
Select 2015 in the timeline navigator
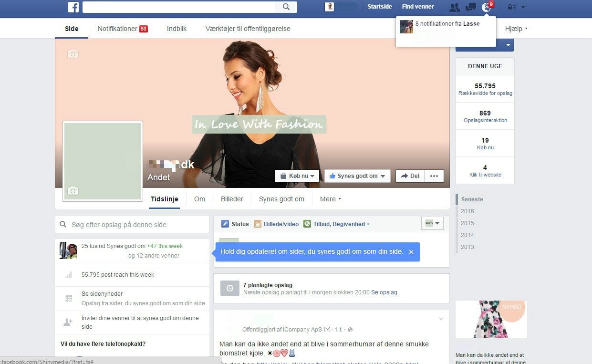pyautogui.click(x=467, y=223)
